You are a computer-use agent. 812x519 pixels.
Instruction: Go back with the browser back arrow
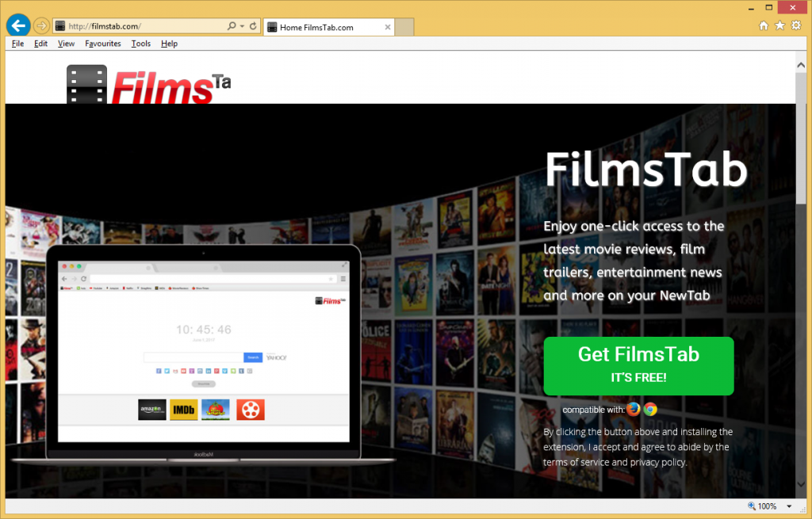[18, 25]
